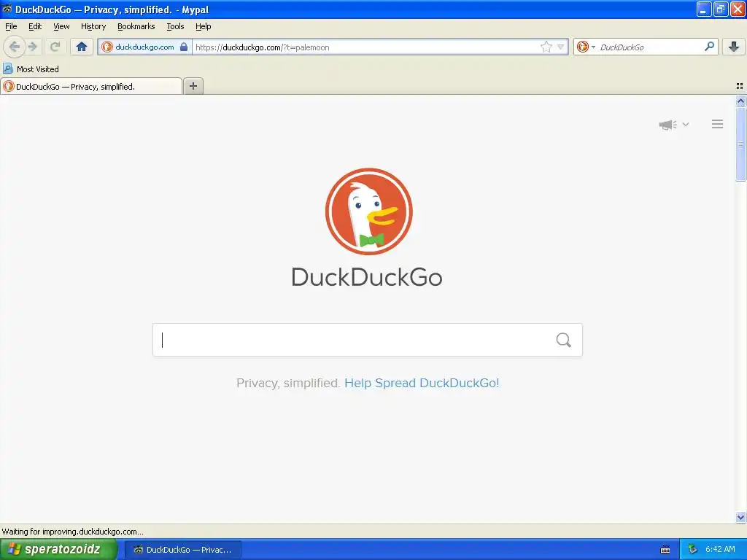Viewport: 747px width, 560px height.
Task: Click the vertical scrollbar thumb
Action: point(740,144)
